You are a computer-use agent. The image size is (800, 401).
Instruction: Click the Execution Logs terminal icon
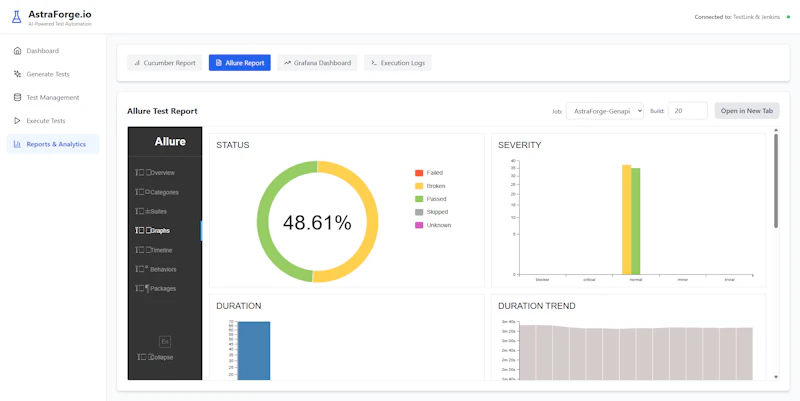coord(374,63)
